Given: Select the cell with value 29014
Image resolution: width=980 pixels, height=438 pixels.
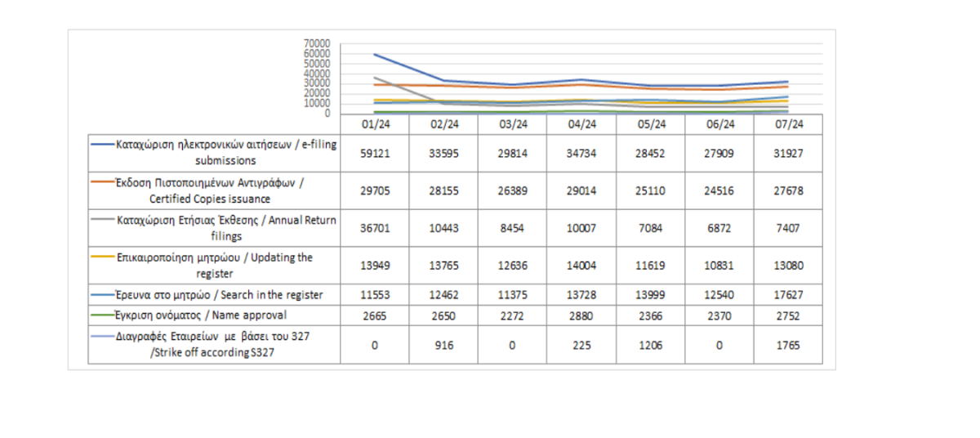Looking at the screenshot, I should tap(581, 190).
